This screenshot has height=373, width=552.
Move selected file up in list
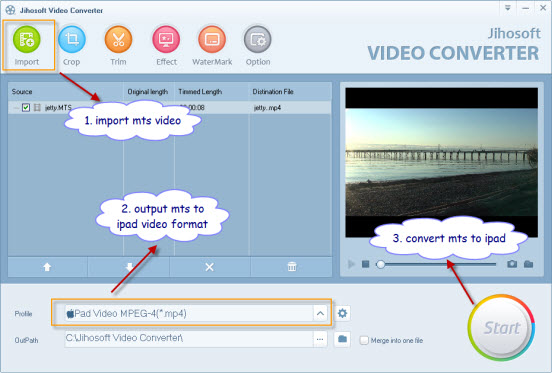(47, 267)
